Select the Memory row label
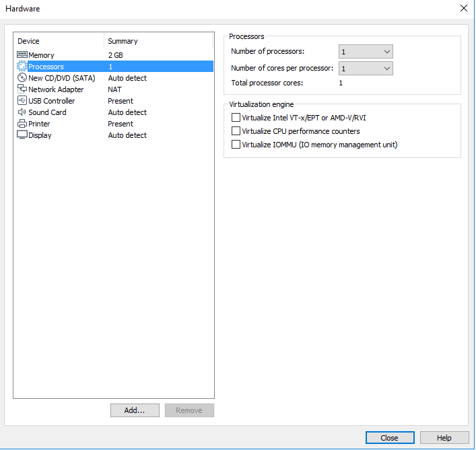The width and height of the screenshot is (476, 450). 41,55
